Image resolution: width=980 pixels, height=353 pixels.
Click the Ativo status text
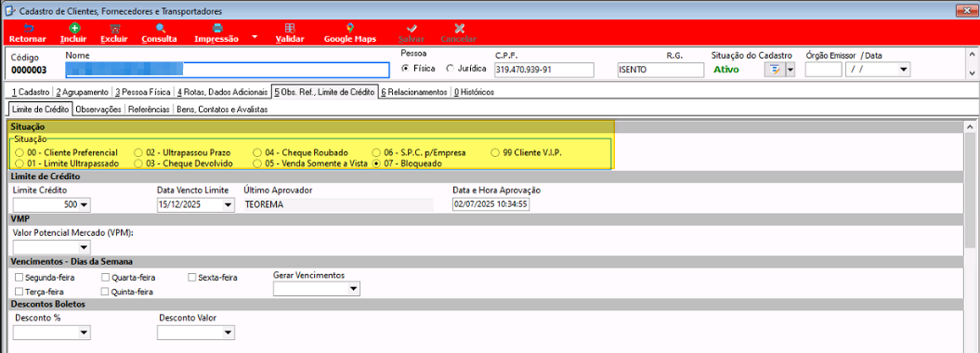point(726,70)
